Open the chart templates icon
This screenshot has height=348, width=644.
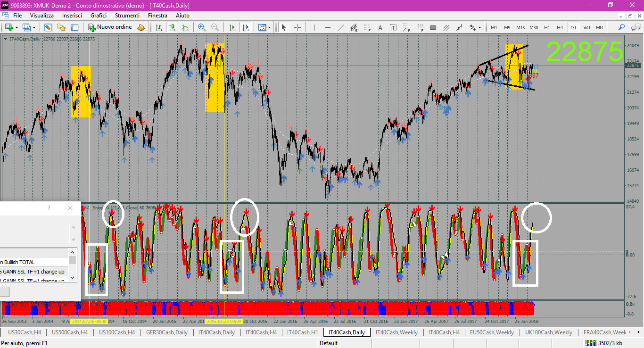point(262,27)
